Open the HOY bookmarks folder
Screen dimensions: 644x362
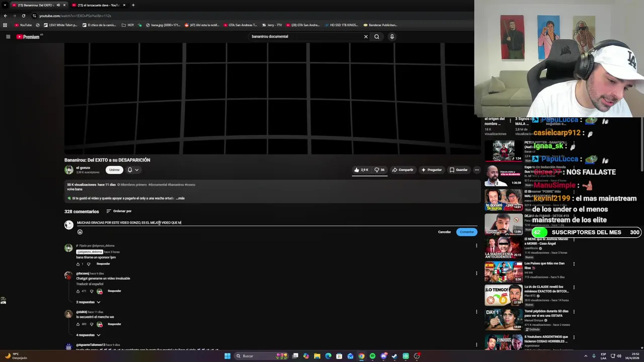[x=128, y=25]
